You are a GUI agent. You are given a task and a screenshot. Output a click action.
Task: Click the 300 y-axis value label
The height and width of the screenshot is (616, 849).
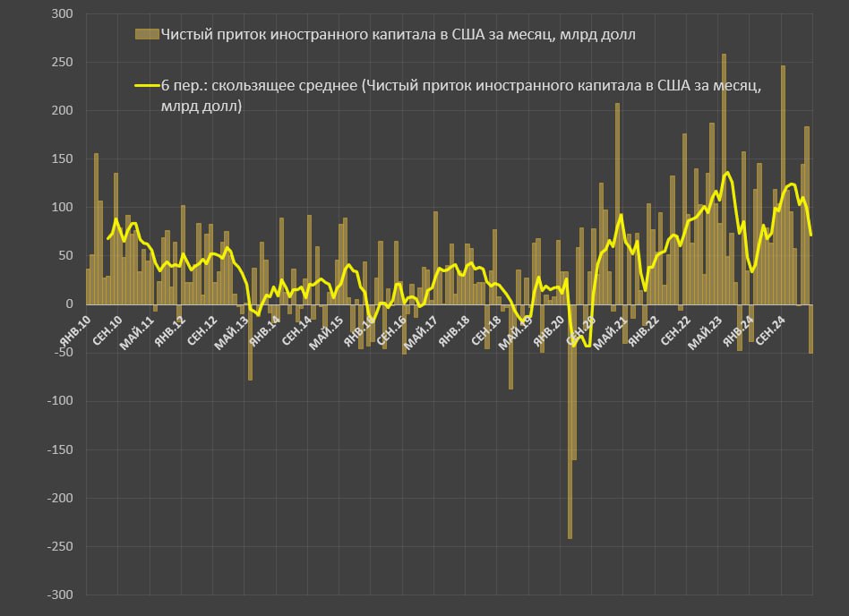coord(62,14)
